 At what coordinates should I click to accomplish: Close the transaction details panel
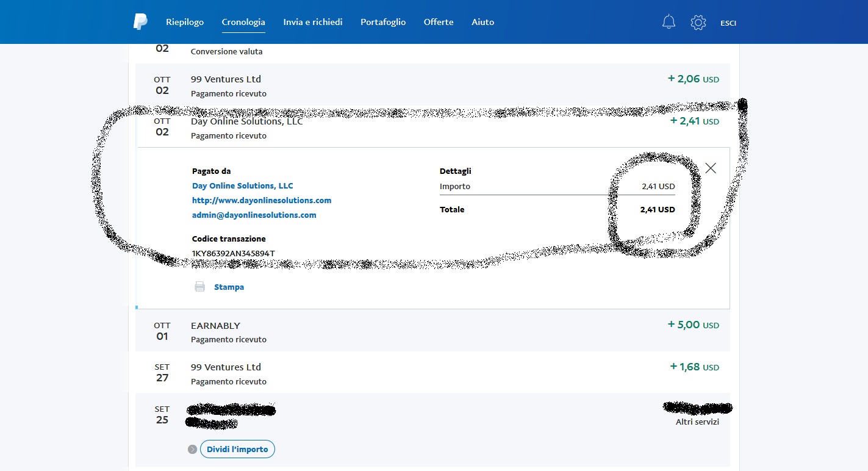point(711,168)
